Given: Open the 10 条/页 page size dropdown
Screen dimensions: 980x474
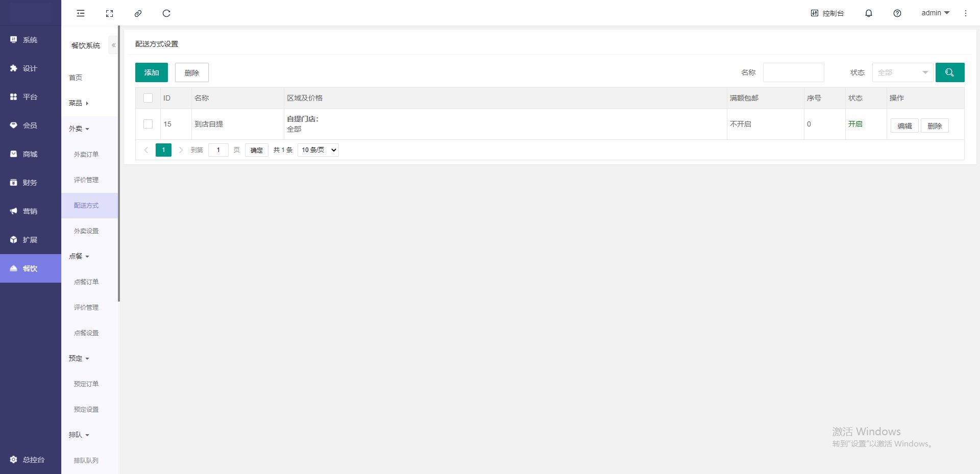Looking at the screenshot, I should 318,150.
